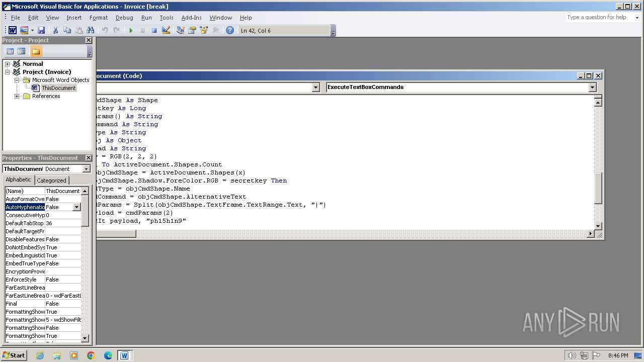Click the Copy toolbar icon

[x=67, y=30]
